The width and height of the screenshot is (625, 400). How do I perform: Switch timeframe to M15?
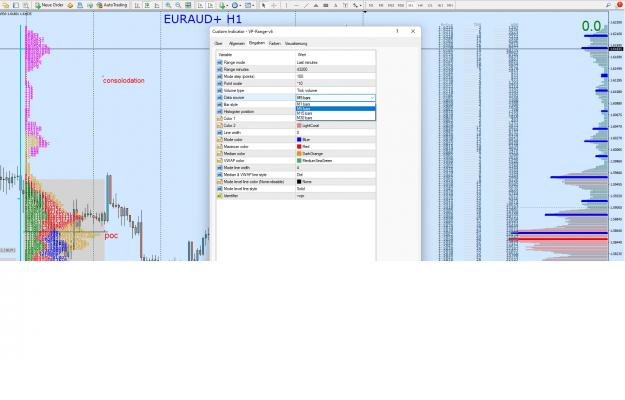coord(391,5)
